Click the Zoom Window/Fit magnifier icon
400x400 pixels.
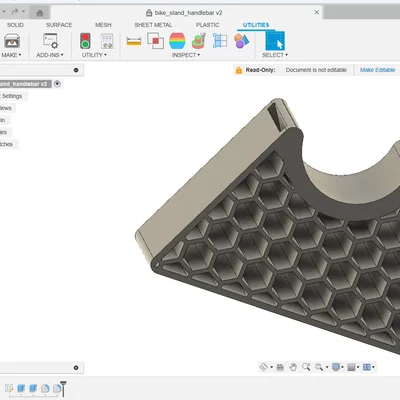point(319,367)
